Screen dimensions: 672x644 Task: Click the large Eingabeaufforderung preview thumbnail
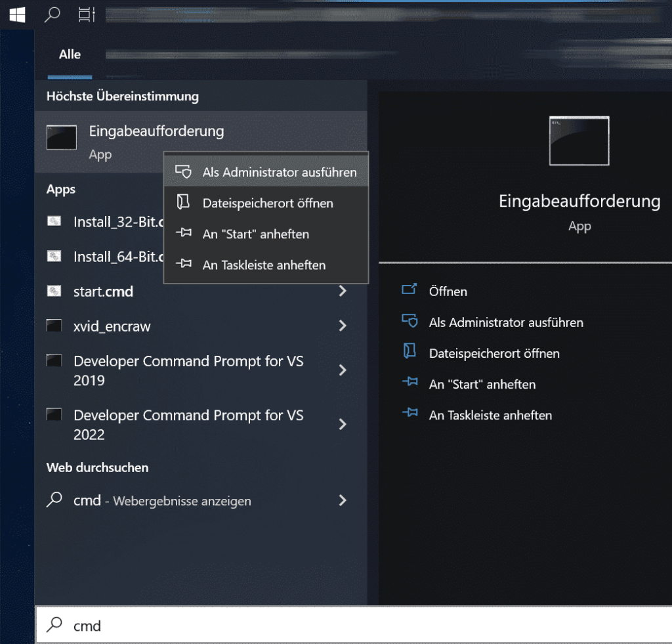click(579, 140)
